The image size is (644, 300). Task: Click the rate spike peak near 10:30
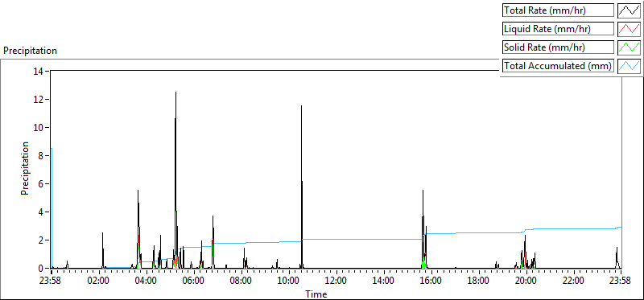coord(301,107)
